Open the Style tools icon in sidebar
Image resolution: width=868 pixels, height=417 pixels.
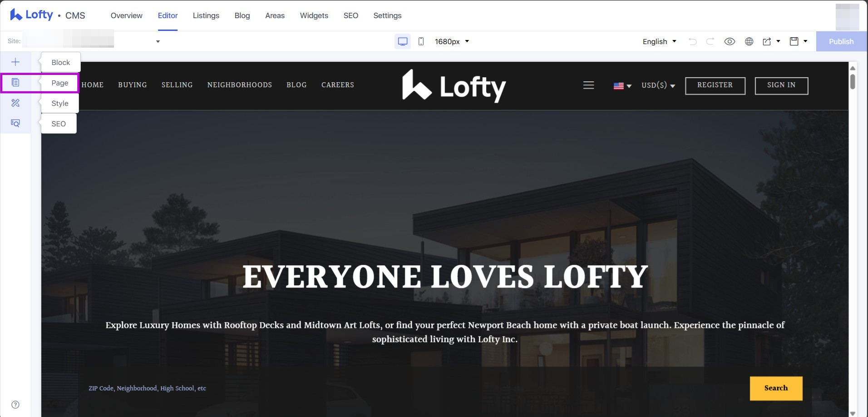click(x=15, y=103)
